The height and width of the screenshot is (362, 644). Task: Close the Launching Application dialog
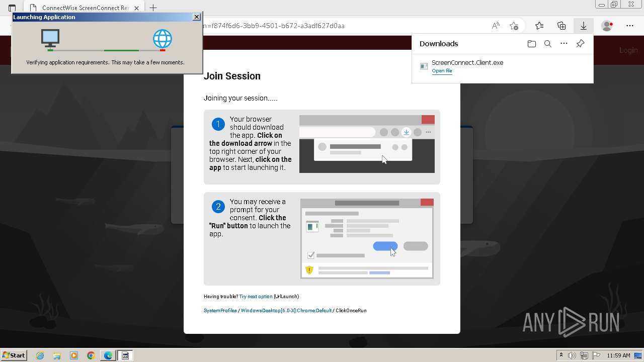(x=197, y=17)
